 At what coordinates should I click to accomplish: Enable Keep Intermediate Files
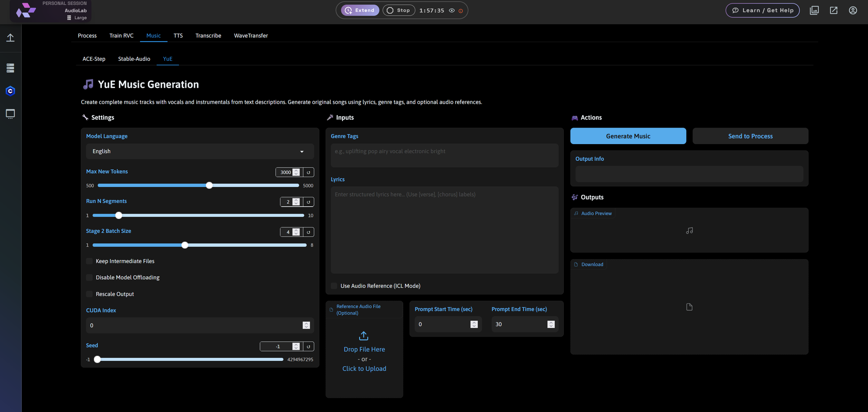(x=89, y=261)
